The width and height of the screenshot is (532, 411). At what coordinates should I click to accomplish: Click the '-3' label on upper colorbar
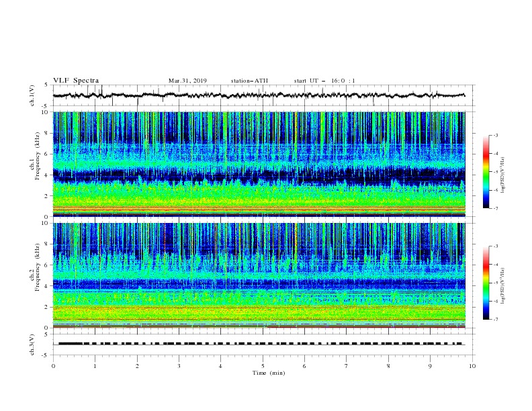[495, 135]
